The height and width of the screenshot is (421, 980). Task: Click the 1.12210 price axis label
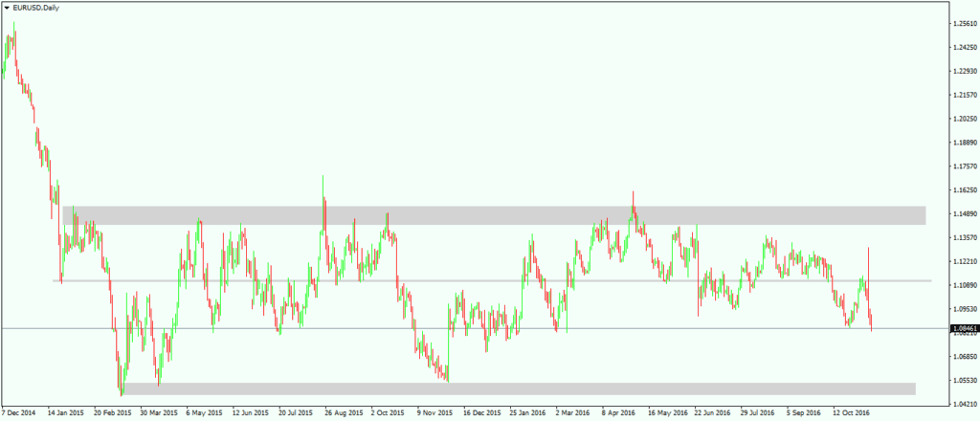tap(964, 261)
